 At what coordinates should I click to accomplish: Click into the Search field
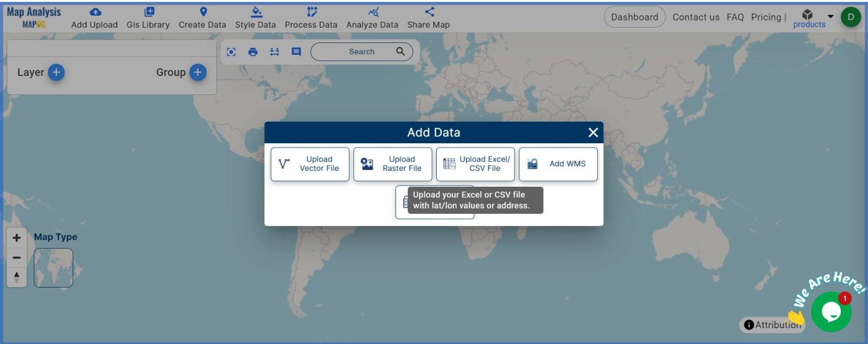(x=361, y=52)
